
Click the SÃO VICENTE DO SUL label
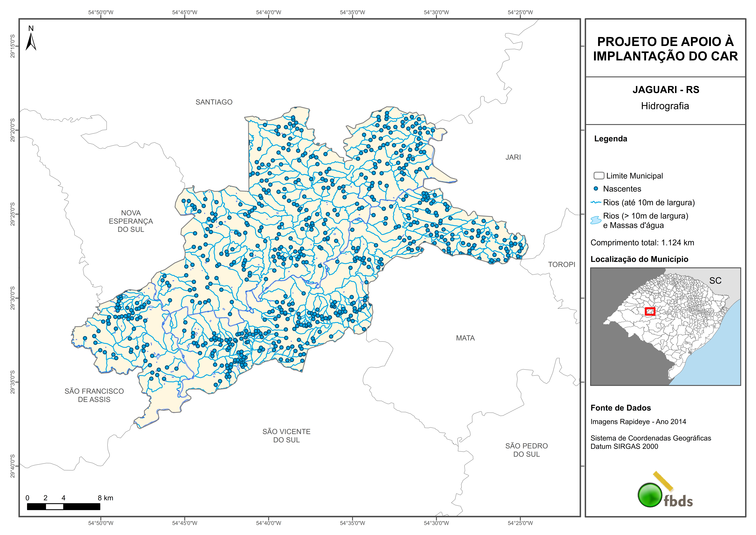[x=286, y=436]
